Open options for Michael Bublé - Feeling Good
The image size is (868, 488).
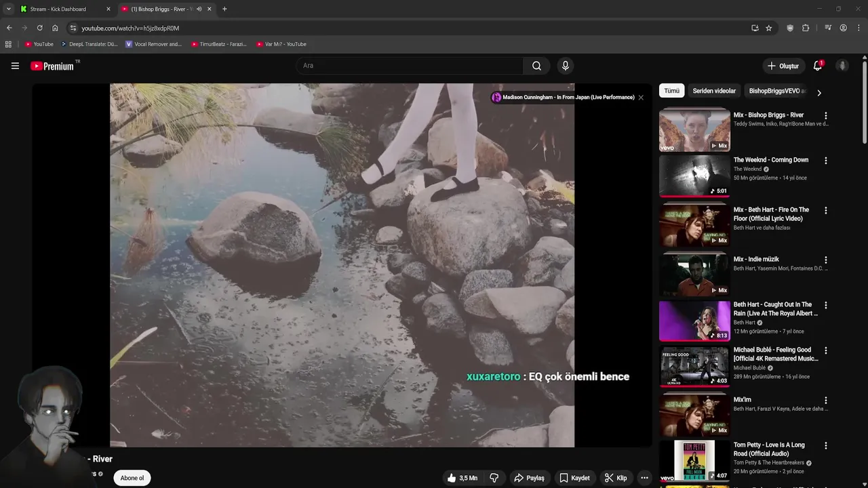click(x=825, y=351)
